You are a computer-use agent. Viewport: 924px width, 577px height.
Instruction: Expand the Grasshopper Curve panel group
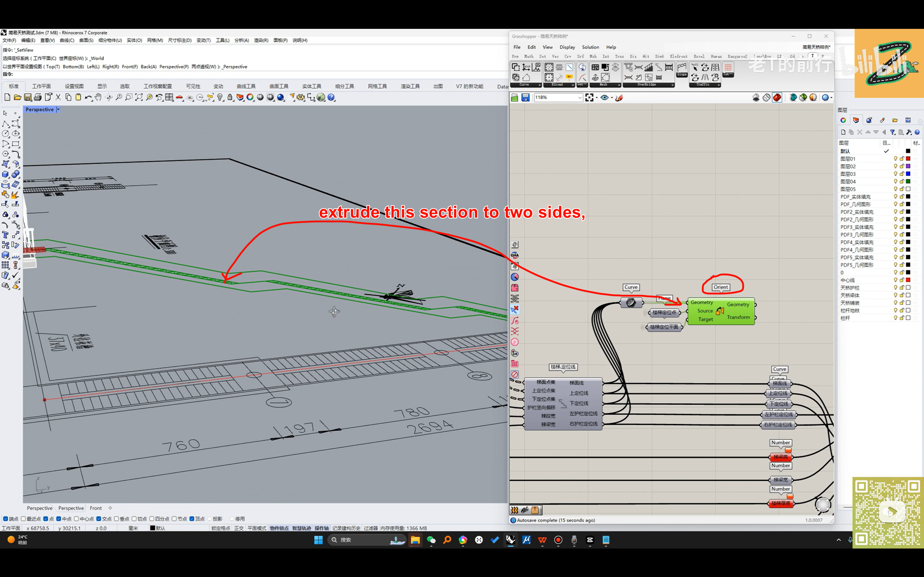pyautogui.click(x=539, y=85)
